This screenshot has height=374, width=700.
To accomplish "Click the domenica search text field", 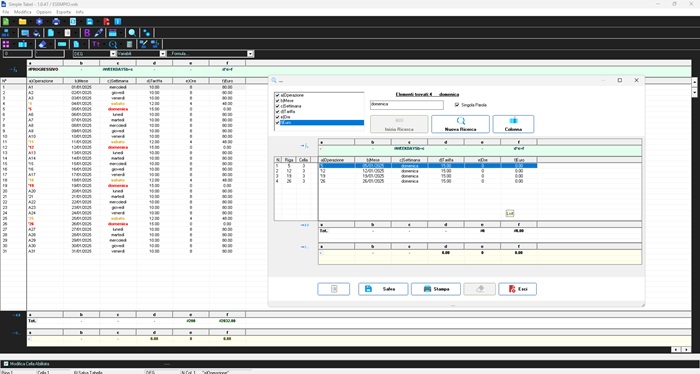I will click(x=407, y=104).
